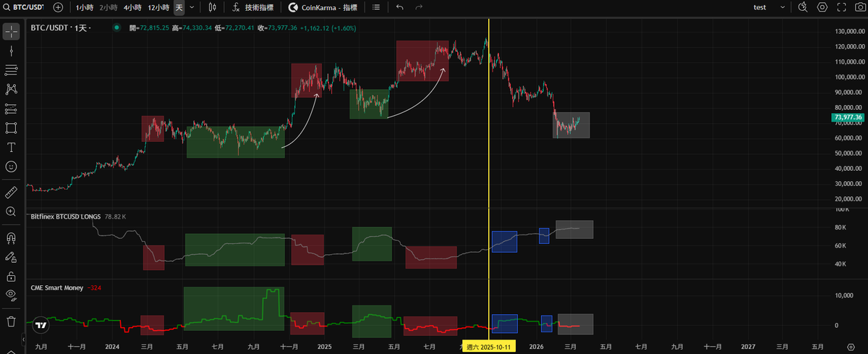Select the Bitfinex BTCUSD LONGS indicator label
This screenshot has height=354, width=868.
[x=66, y=216]
